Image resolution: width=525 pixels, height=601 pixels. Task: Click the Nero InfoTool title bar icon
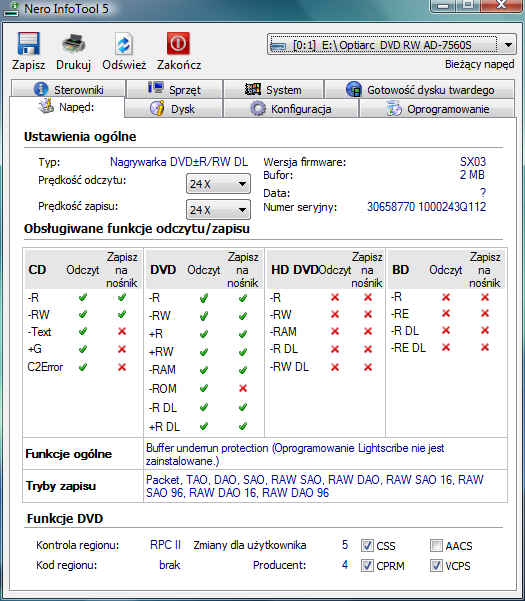pos(11,8)
